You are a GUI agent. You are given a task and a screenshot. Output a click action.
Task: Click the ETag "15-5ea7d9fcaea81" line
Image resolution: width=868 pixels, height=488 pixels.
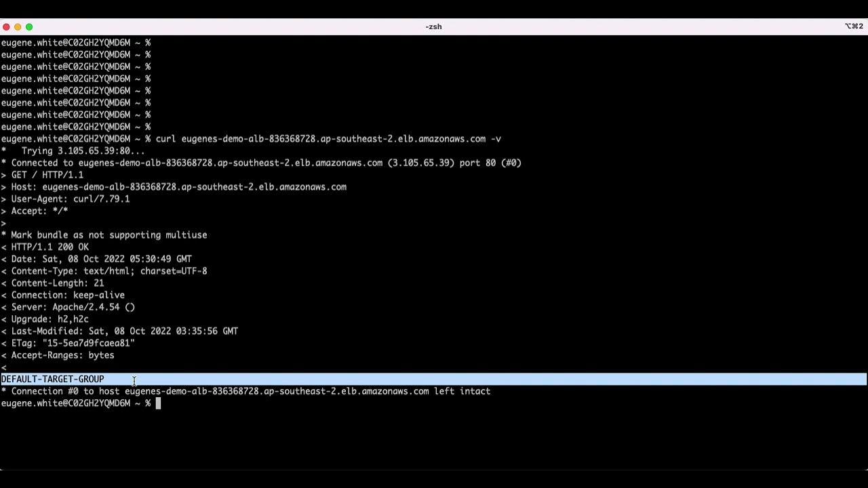(x=68, y=344)
